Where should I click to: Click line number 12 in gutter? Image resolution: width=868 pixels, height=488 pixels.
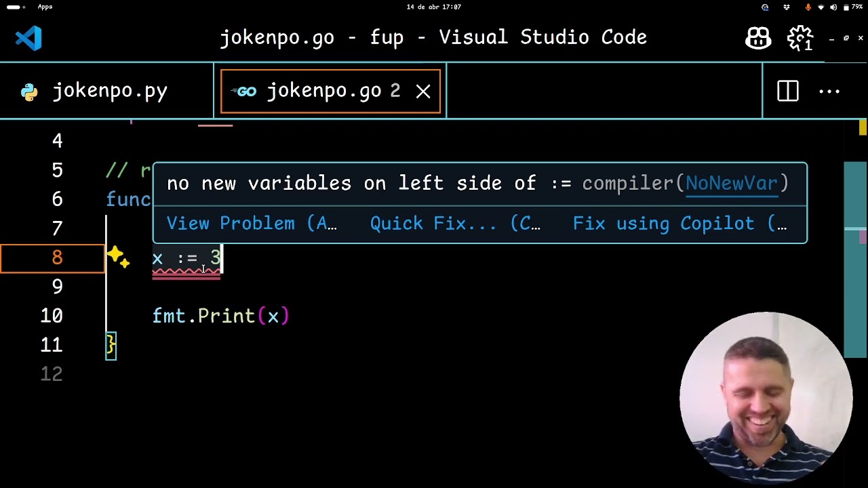[x=52, y=374]
